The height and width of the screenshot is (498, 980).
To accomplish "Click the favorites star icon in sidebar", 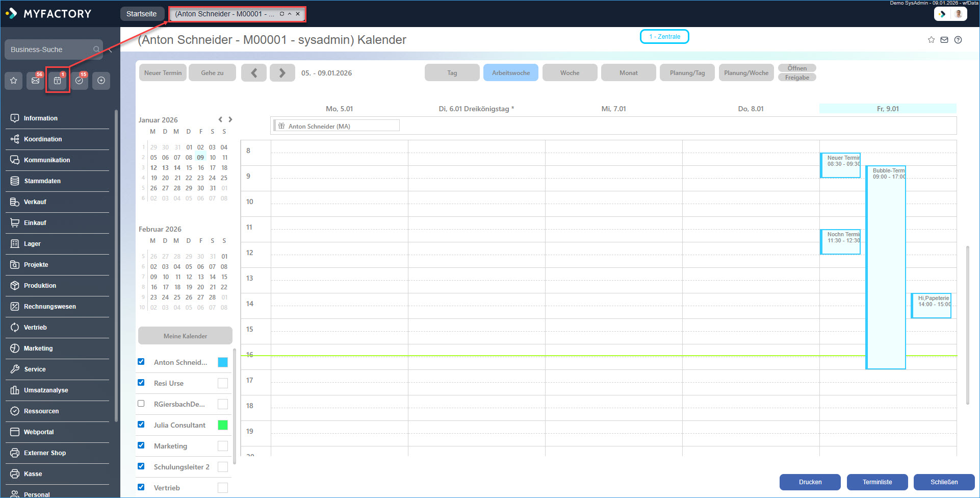I will [14, 81].
